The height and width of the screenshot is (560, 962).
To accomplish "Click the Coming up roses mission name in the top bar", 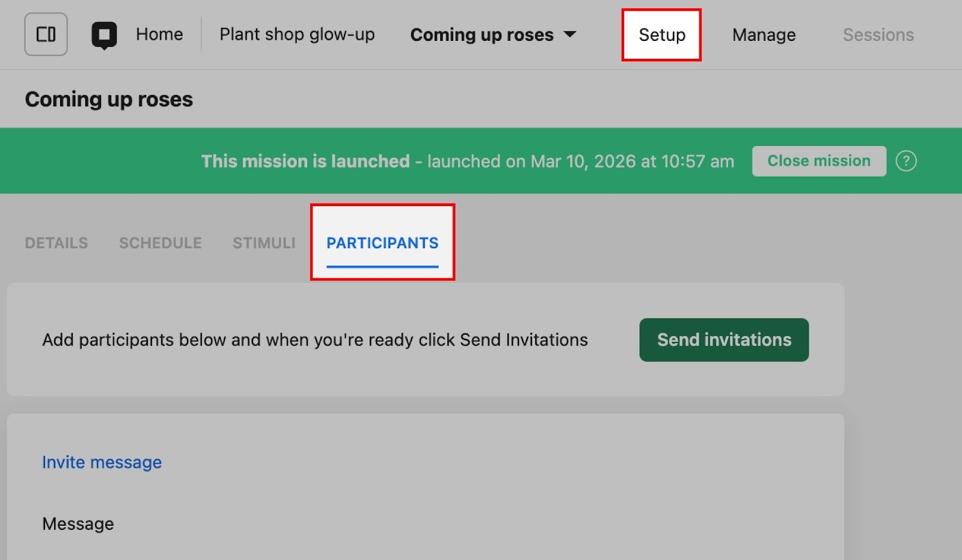I will coord(482,35).
